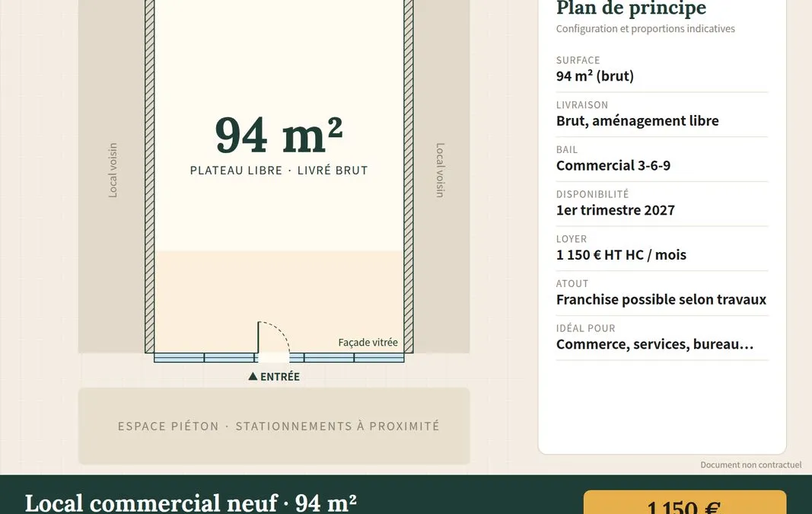
Task: Select "PLATEAU LIBRE · LIVRÉ BRUT" caption
Action: (x=279, y=171)
